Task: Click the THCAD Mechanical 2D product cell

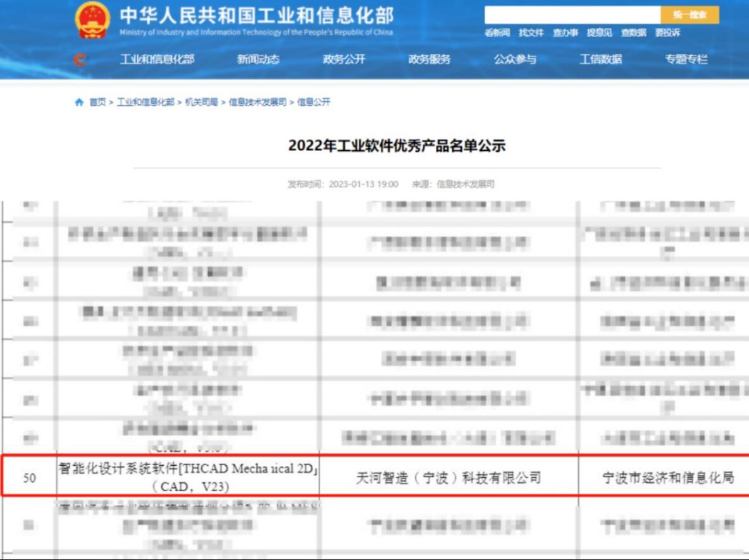Action: point(189,477)
